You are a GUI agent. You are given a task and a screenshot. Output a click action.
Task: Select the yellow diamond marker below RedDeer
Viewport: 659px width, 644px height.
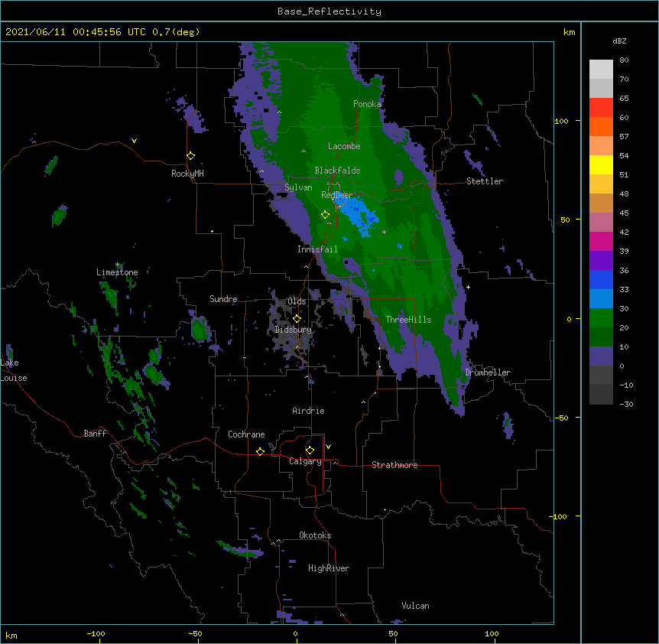[325, 215]
